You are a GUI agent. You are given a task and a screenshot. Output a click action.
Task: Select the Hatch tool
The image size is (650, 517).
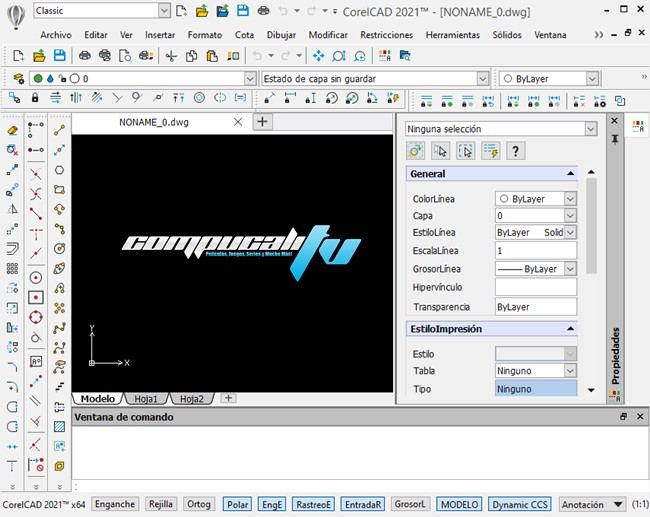click(59, 426)
